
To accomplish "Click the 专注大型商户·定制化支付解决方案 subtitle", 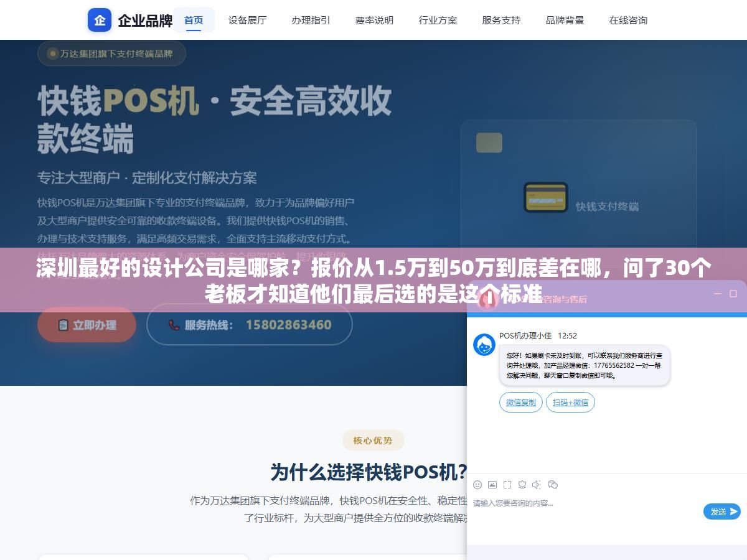I will [x=147, y=178].
